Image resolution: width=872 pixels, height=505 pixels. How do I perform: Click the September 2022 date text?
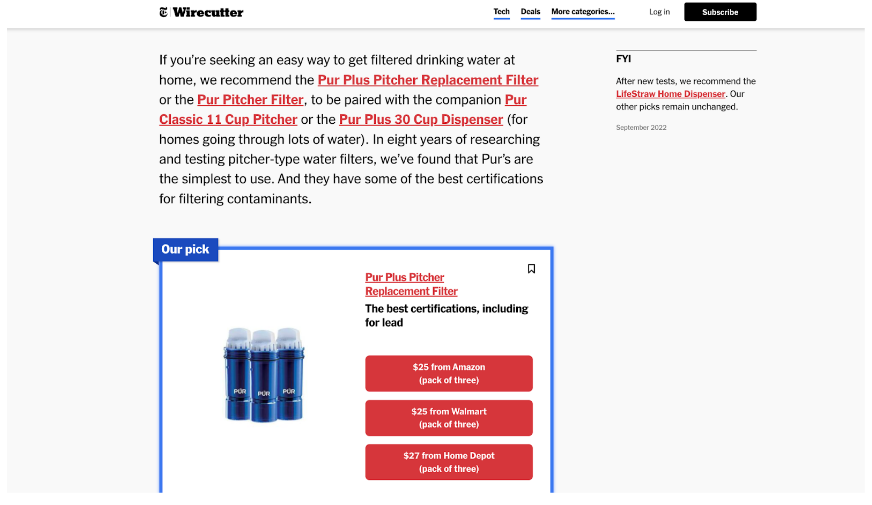coord(641,127)
